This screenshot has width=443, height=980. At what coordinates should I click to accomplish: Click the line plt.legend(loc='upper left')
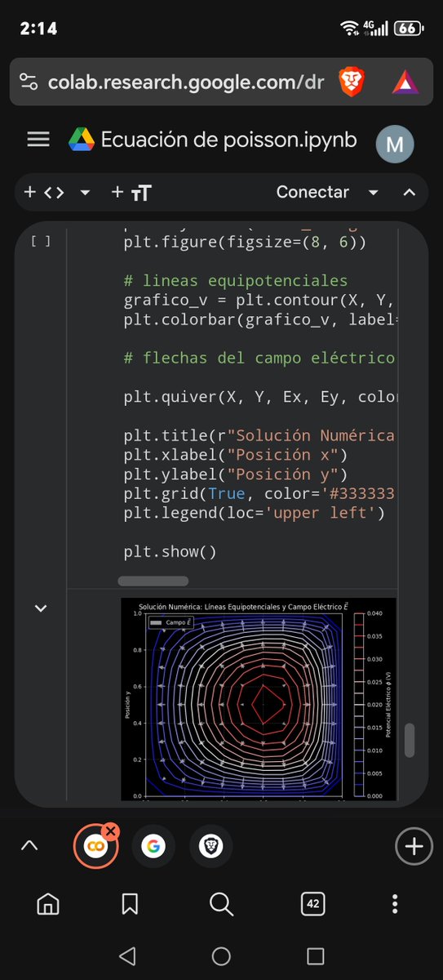(x=254, y=513)
